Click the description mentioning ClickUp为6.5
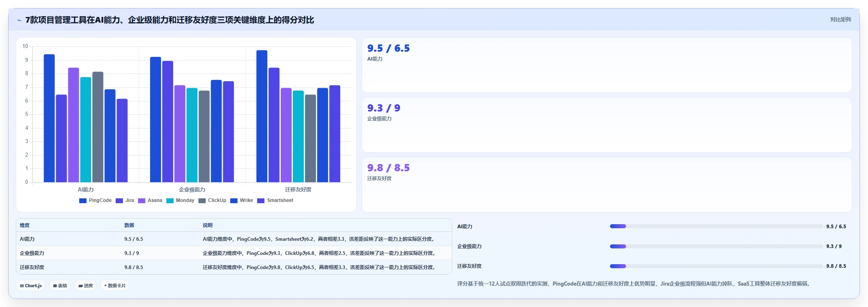The width and height of the screenshot is (868, 307). (320, 267)
